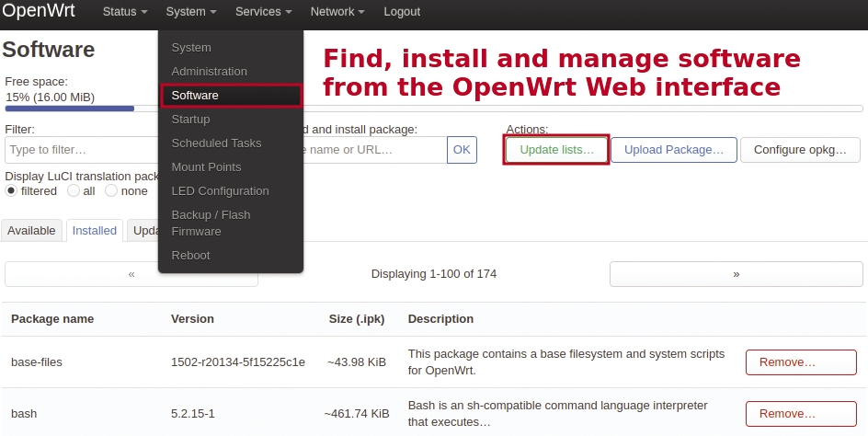Image resolution: width=868 pixels, height=436 pixels.
Task: Click Update lists button
Action: pos(556,150)
